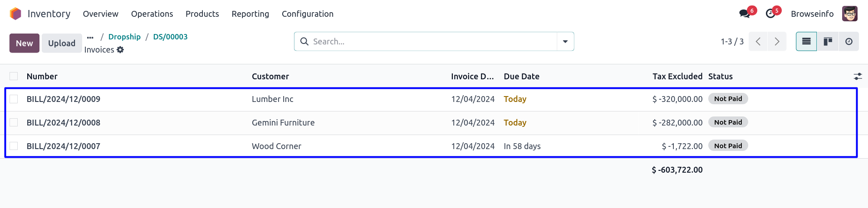Expand the breadcrumb ellipsis menu
This screenshot has width=868, height=208.
coord(90,37)
